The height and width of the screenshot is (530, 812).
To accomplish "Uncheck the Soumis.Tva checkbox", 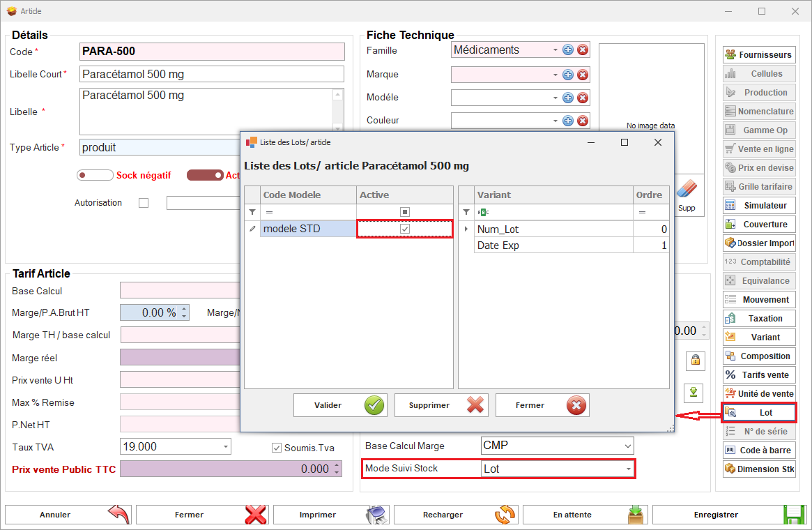I will pos(277,447).
